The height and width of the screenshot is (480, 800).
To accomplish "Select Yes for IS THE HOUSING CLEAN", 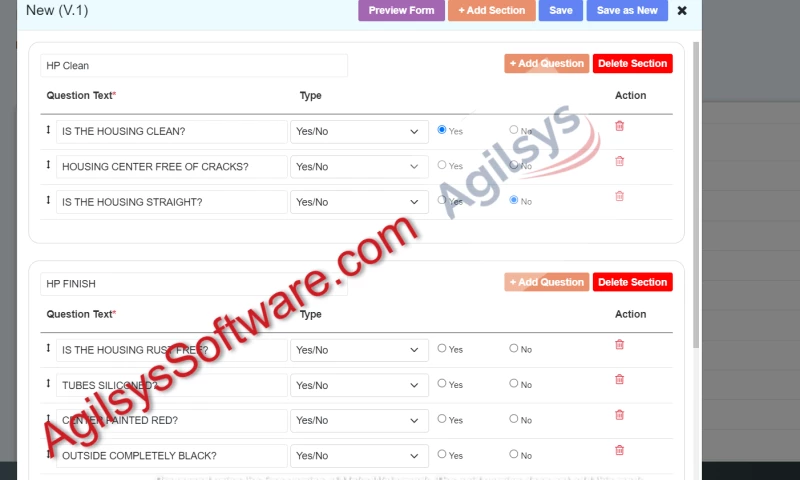I will pos(442,130).
